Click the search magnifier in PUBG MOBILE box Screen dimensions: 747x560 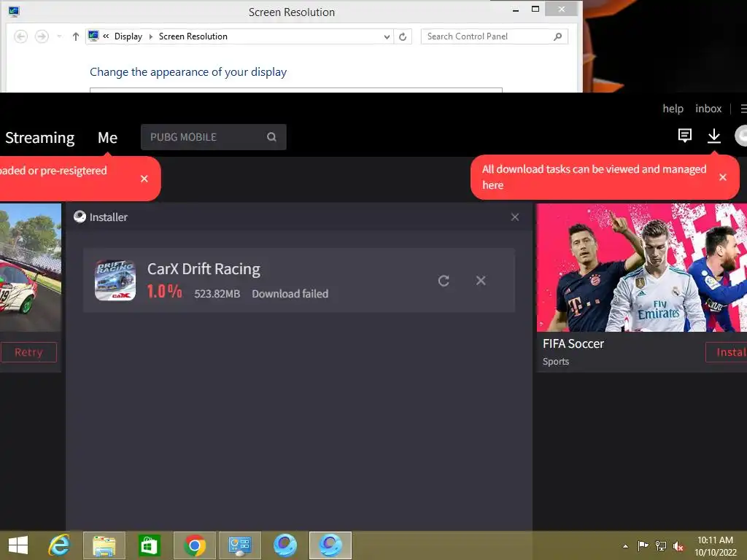(271, 137)
